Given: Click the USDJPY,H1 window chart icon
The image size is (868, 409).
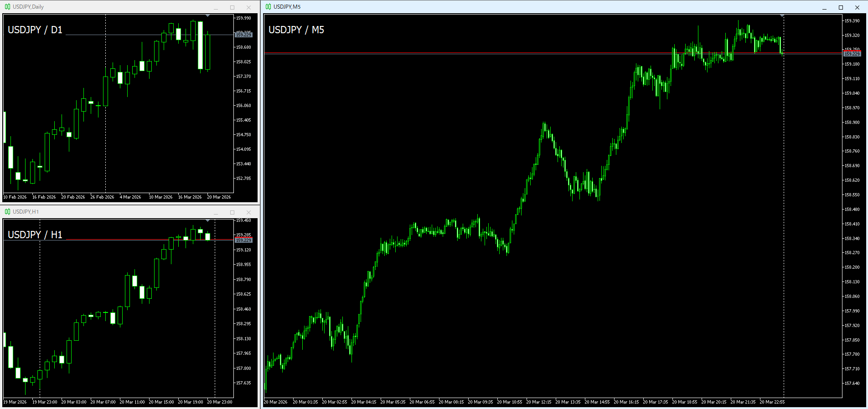Looking at the screenshot, I should point(7,212).
